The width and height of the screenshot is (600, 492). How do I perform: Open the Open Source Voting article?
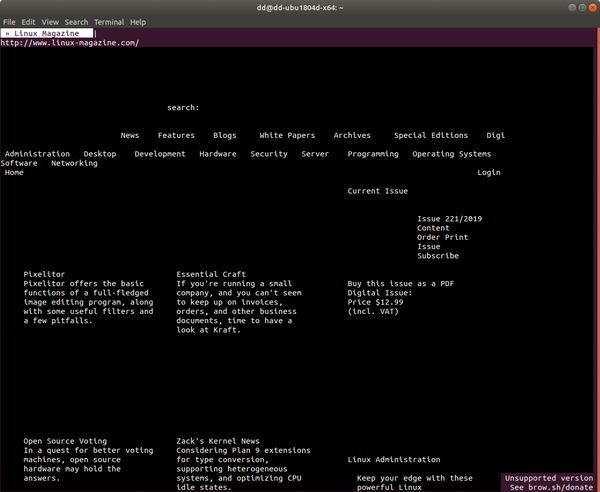click(65, 441)
